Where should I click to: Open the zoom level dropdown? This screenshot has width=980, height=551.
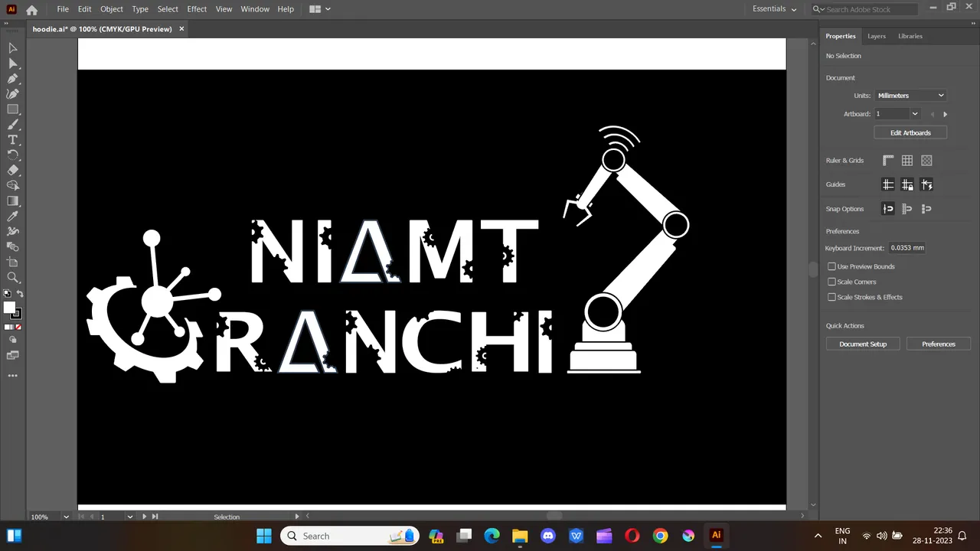pos(67,517)
